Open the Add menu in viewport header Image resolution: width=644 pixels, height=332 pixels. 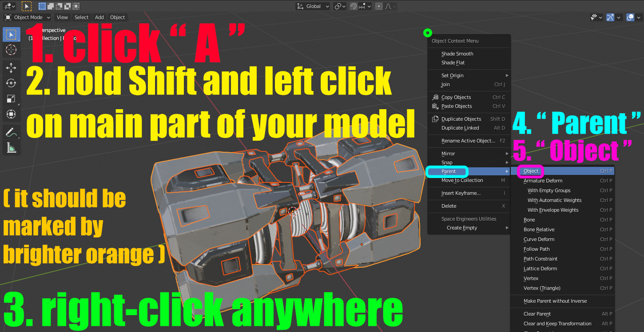pos(99,17)
